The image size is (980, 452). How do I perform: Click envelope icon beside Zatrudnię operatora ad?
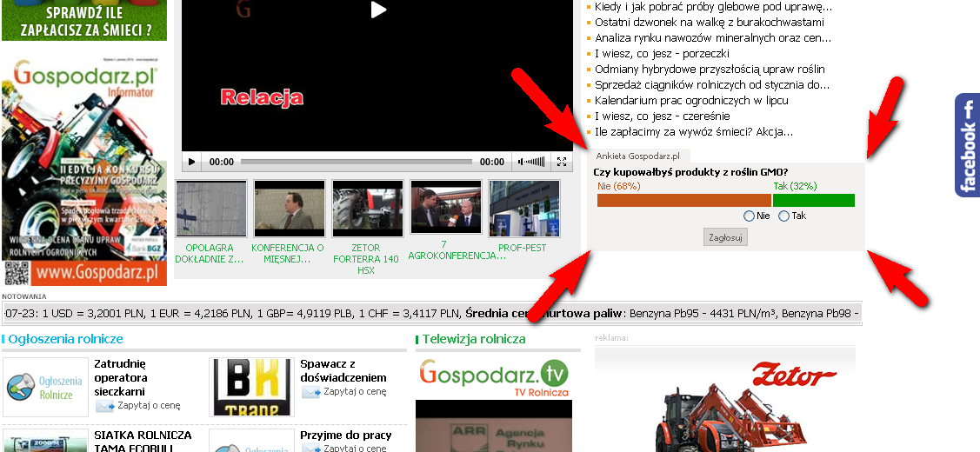coord(104,406)
